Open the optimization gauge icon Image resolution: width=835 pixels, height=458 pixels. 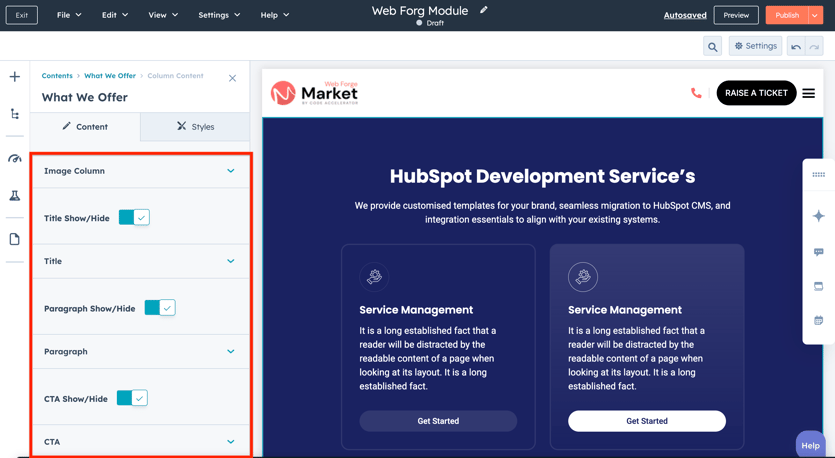tap(15, 159)
